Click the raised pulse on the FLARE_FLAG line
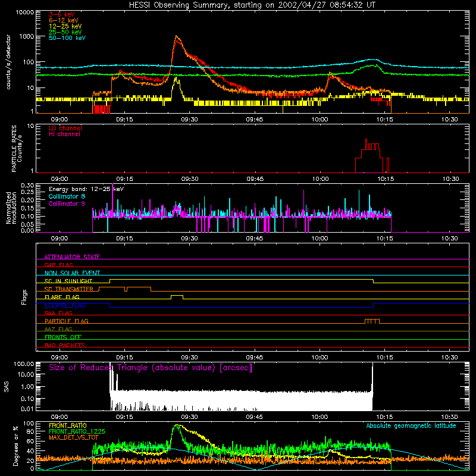 177,297
